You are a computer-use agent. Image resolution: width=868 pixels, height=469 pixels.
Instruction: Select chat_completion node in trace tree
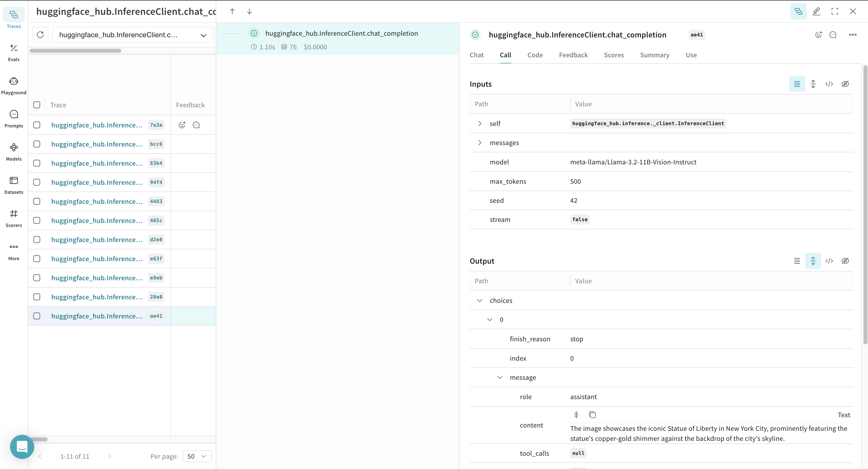[338, 39]
